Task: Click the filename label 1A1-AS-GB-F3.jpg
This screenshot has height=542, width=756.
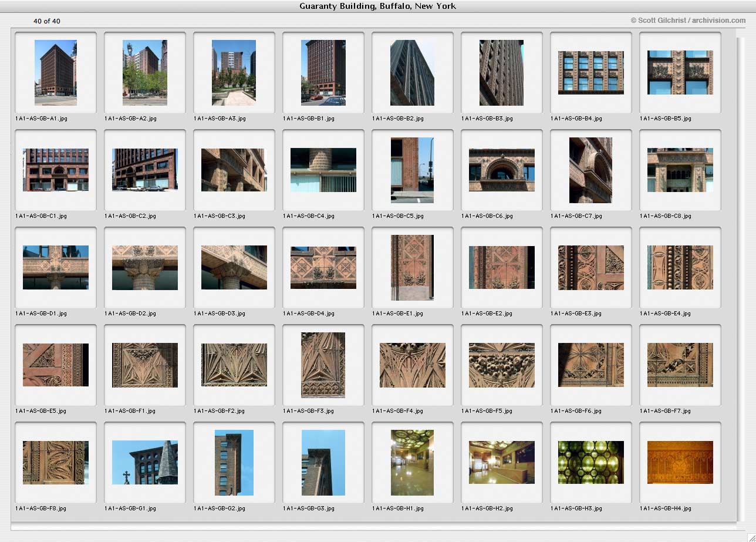Action: pyautogui.click(x=309, y=411)
